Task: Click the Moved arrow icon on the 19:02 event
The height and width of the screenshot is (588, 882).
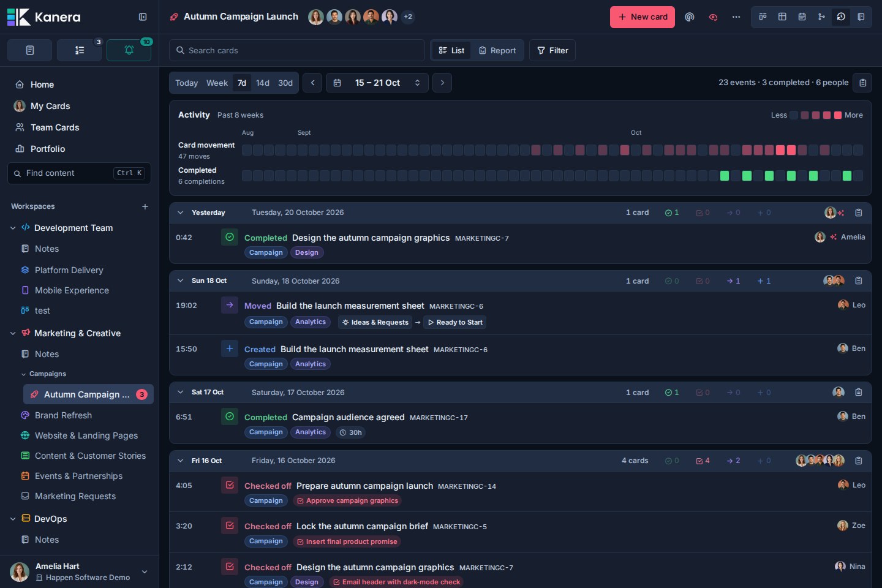Action: (x=230, y=305)
